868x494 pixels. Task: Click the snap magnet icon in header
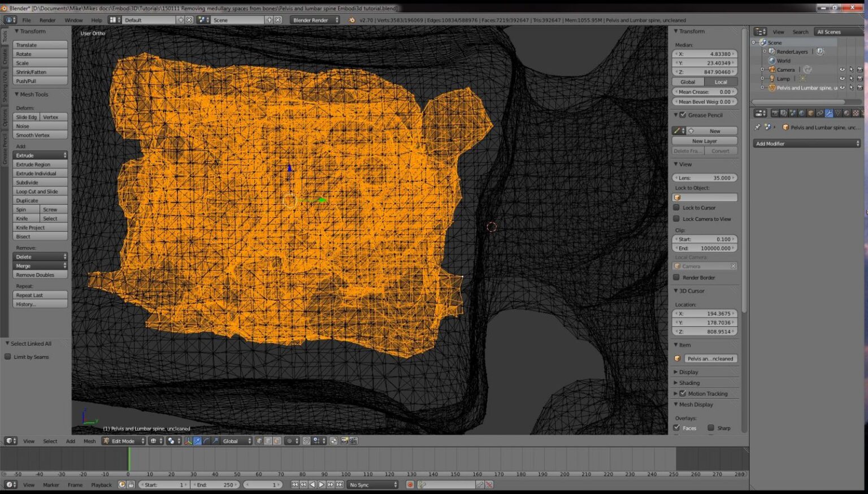307,441
